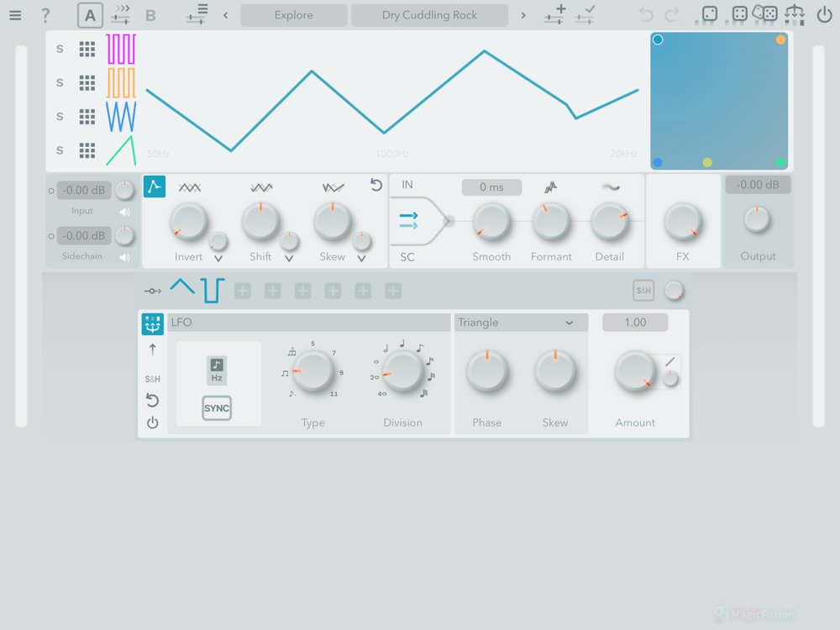Viewport: 840px width, 630px height.
Task: Go to next preset arrow
Action: (523, 15)
